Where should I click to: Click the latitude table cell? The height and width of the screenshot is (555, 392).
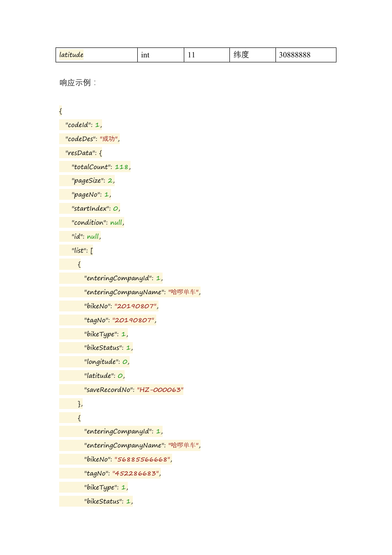(x=97, y=55)
